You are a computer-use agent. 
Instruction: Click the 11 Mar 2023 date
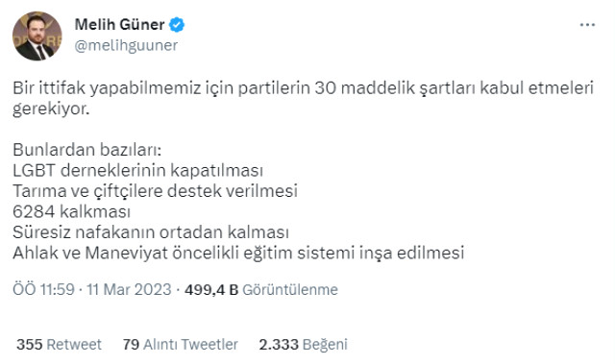point(129,289)
